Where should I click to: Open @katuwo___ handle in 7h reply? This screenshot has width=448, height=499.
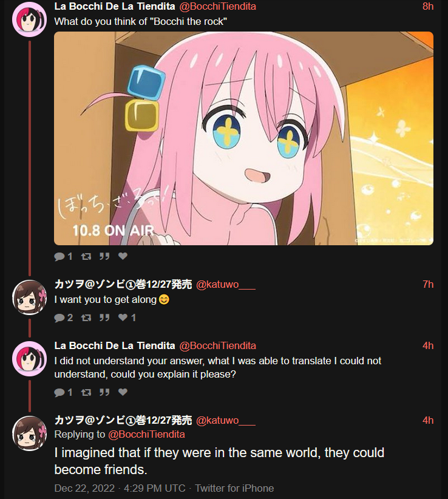coord(226,284)
